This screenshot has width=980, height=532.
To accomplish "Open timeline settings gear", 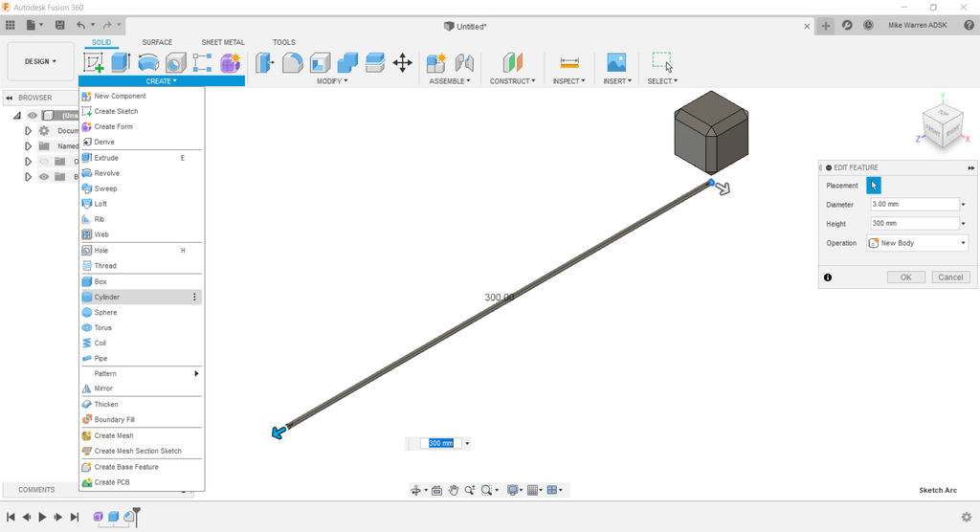I will tap(967, 517).
